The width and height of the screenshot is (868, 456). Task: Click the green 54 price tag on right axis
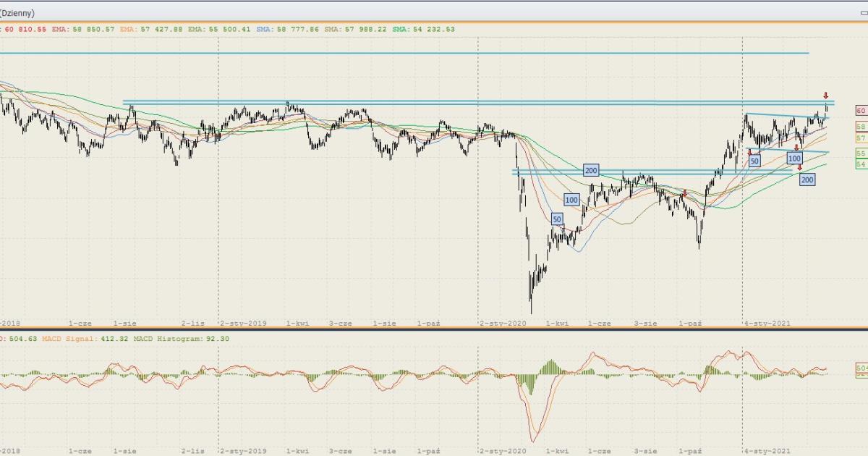[860, 164]
